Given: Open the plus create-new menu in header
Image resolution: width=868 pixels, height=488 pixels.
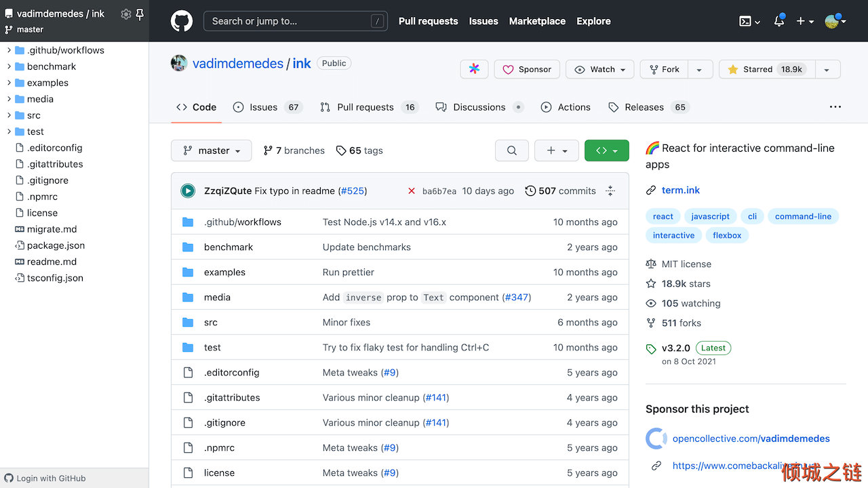Looking at the screenshot, I should click(804, 21).
